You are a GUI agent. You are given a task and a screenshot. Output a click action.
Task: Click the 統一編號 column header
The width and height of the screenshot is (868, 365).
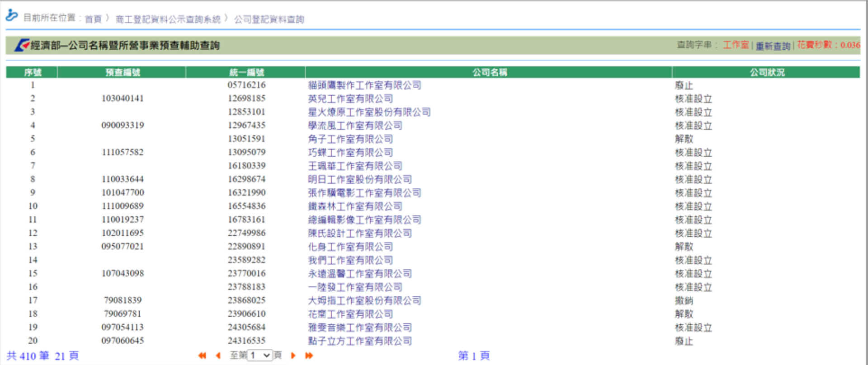coord(246,72)
